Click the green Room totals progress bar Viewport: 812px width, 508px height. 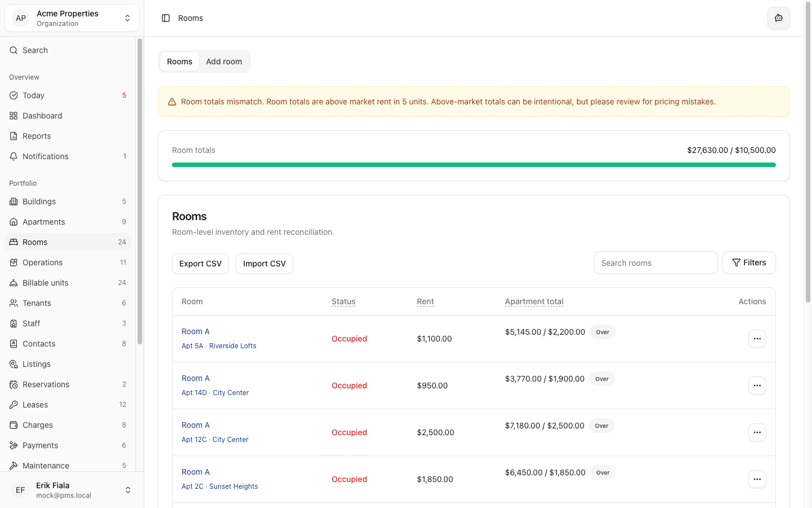click(x=474, y=165)
